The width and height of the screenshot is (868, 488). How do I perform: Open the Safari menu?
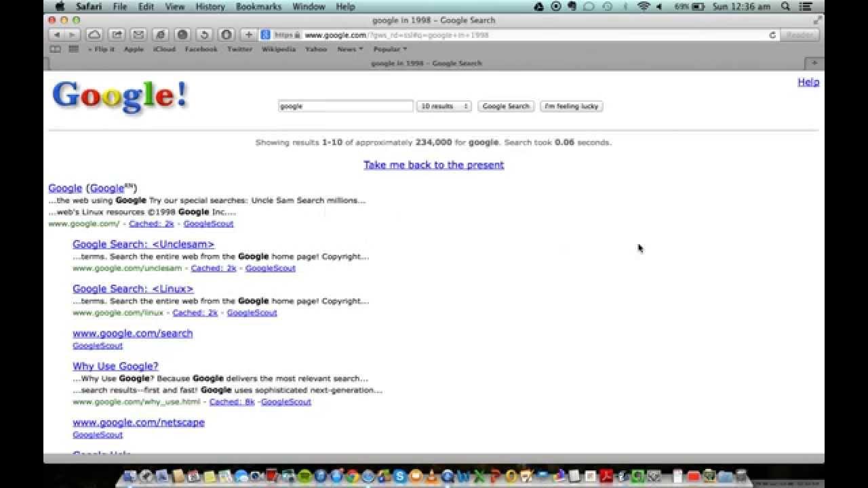tap(89, 6)
